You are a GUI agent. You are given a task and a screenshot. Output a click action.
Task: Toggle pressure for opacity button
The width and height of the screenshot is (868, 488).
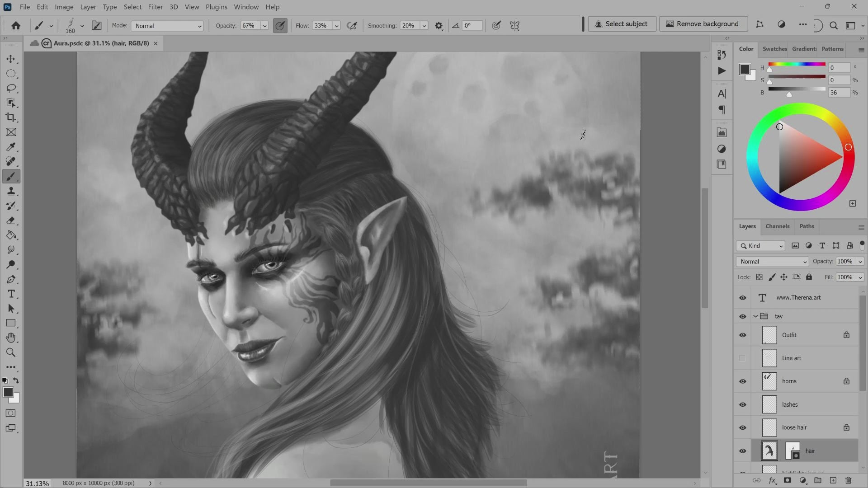click(280, 26)
